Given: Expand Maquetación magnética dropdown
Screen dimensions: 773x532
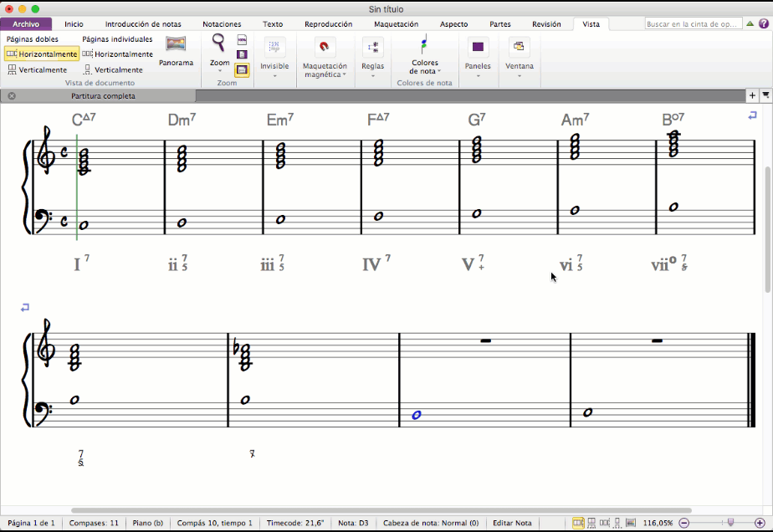Looking at the screenshot, I should point(344,74).
